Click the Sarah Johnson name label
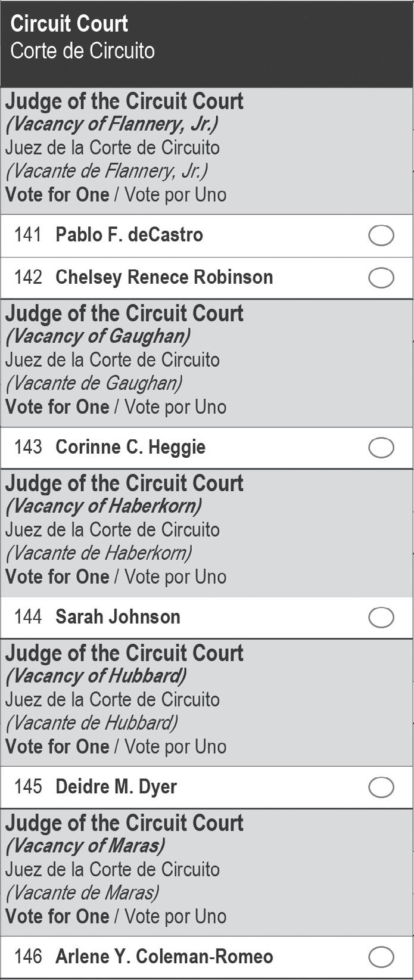 118,617
